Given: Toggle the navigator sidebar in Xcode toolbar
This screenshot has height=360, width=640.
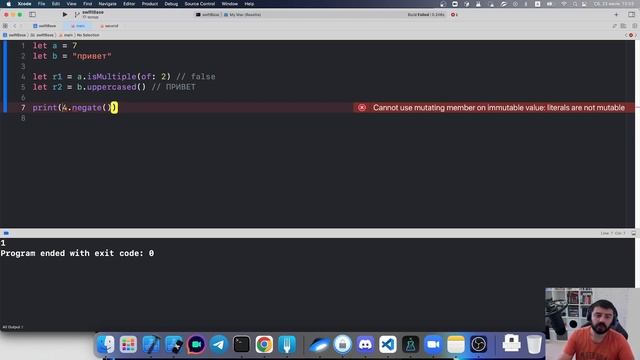Looking at the screenshot, I should (x=32, y=14).
